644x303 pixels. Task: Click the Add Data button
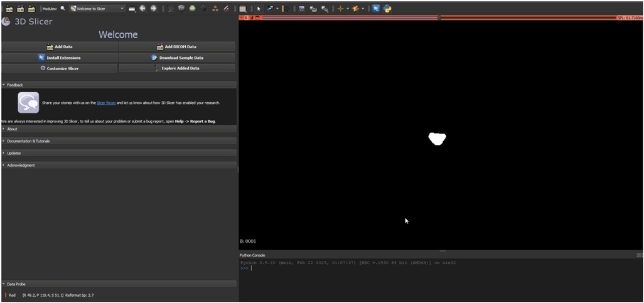pyautogui.click(x=60, y=47)
